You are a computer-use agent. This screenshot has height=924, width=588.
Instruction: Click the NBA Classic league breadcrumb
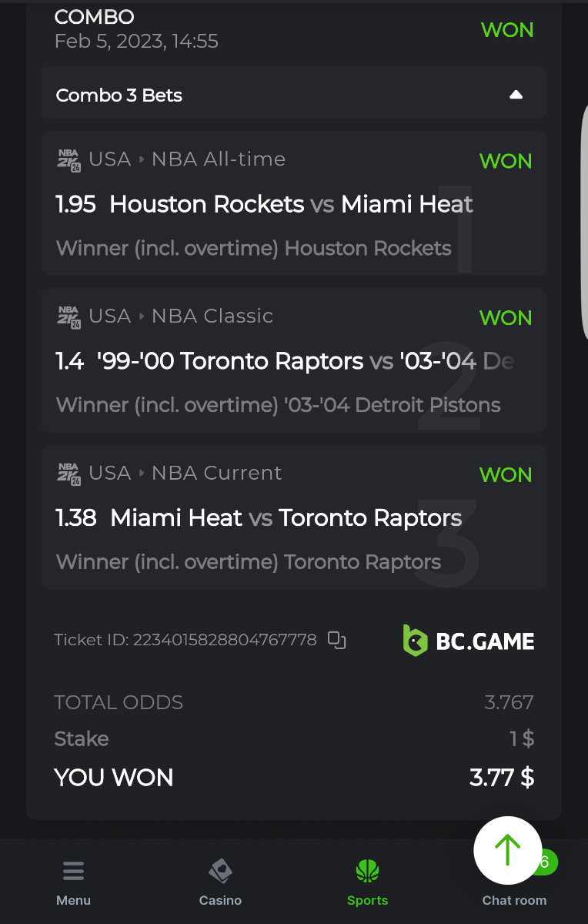coord(212,316)
